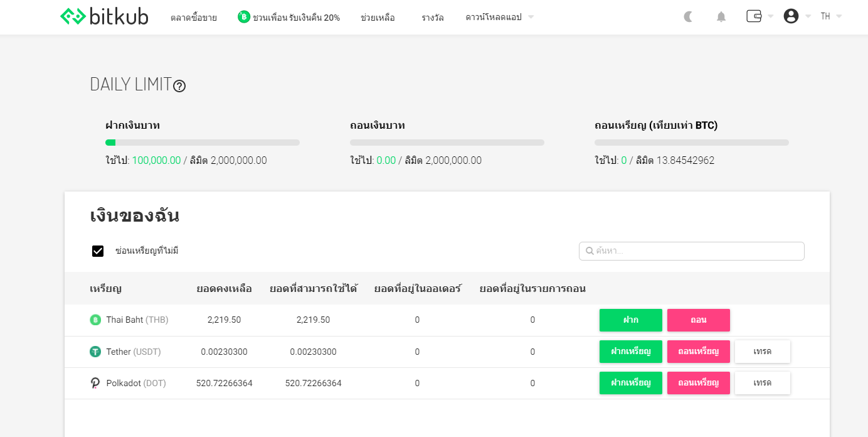Click the 100,000.00 deposit used amount
The height and width of the screenshot is (437, 868).
pyautogui.click(x=156, y=161)
